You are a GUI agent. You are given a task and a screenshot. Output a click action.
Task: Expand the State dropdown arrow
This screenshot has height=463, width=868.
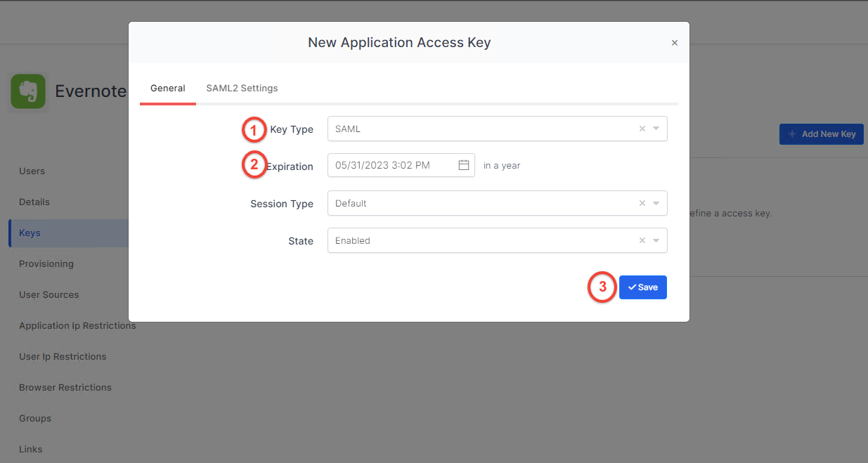(x=656, y=240)
